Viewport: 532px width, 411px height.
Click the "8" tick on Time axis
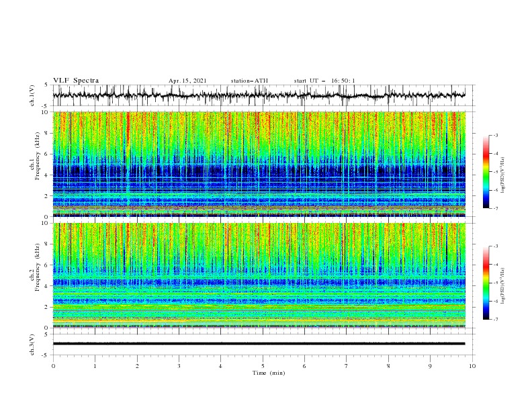388,366
